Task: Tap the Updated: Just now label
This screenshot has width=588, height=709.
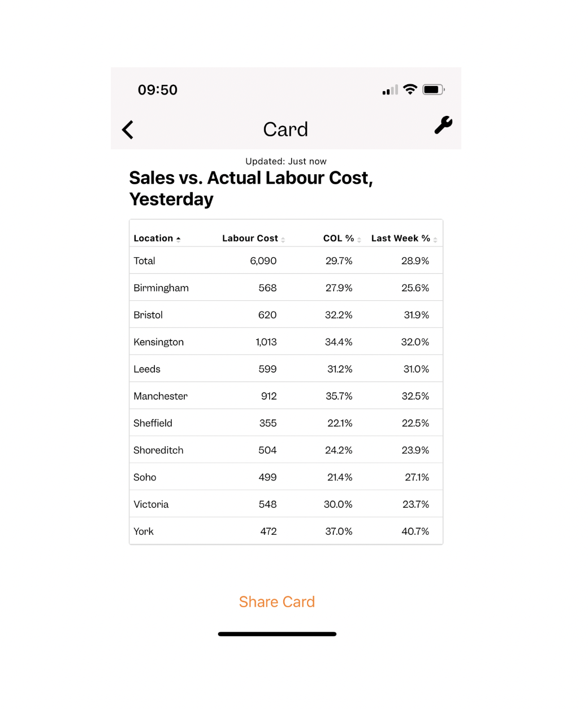Action: pyautogui.click(x=286, y=161)
